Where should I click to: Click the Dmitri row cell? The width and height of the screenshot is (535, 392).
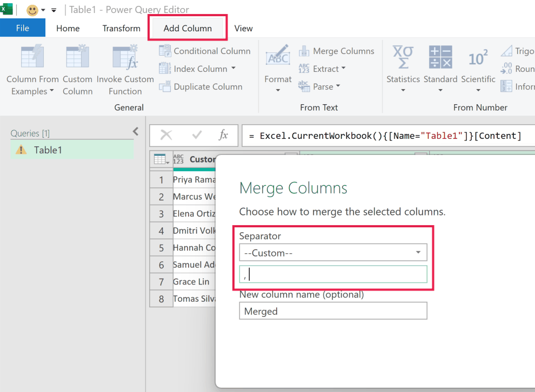click(194, 231)
